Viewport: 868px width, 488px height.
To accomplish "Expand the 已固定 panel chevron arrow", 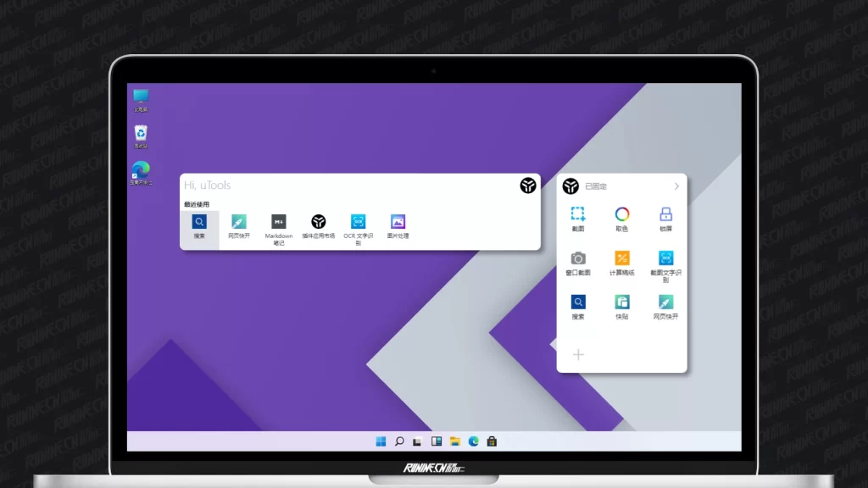I will click(676, 186).
